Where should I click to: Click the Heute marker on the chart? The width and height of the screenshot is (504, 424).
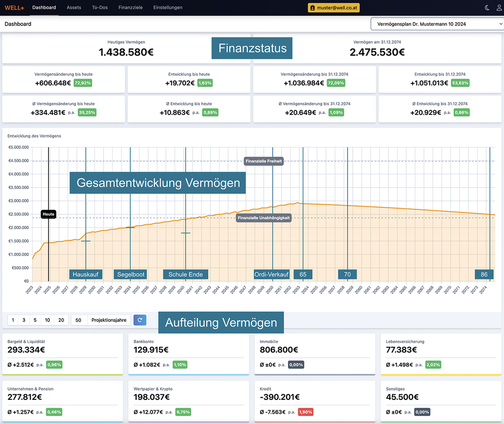[x=49, y=214]
